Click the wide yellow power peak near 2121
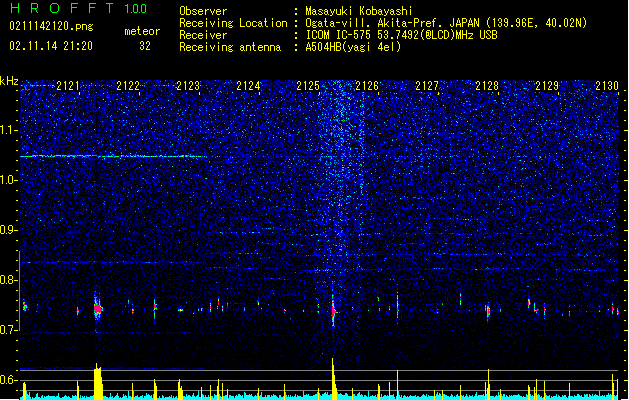 (98, 381)
